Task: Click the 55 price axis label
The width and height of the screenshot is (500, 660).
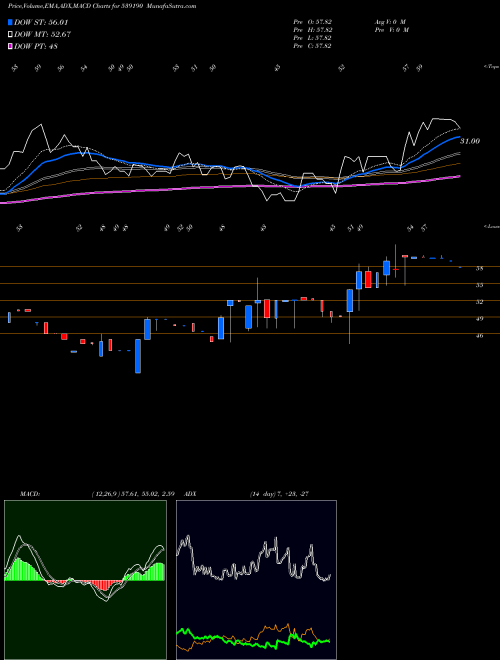Action: 479,285
